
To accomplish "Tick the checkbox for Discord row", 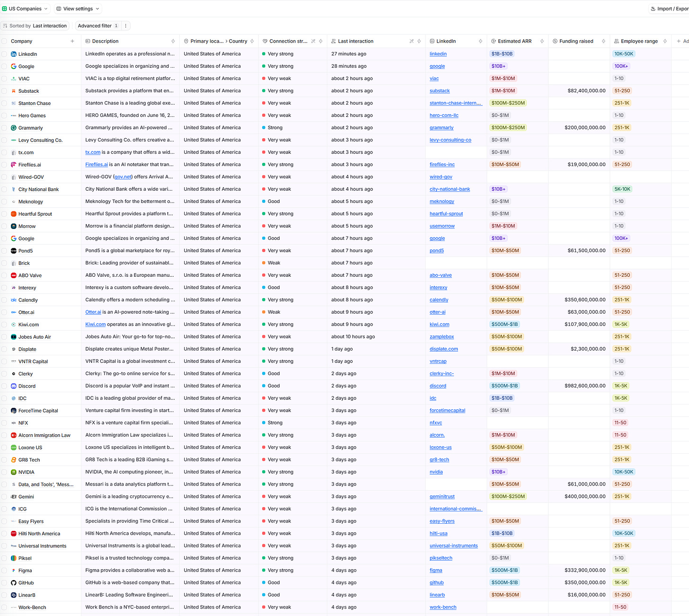I will (4, 386).
